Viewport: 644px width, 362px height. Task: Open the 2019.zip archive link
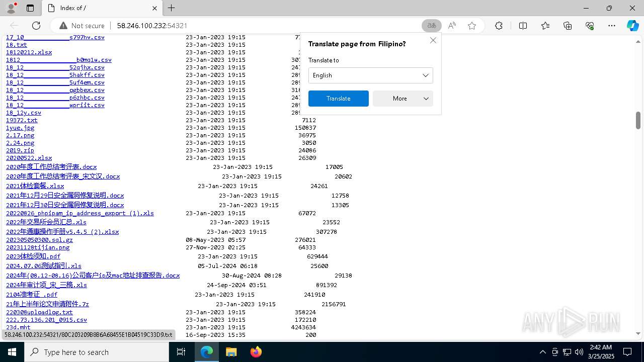tap(20, 150)
